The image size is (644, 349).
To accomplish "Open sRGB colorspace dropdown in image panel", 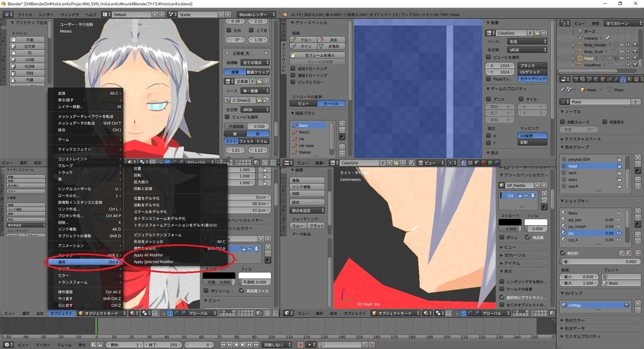I will (527, 50).
